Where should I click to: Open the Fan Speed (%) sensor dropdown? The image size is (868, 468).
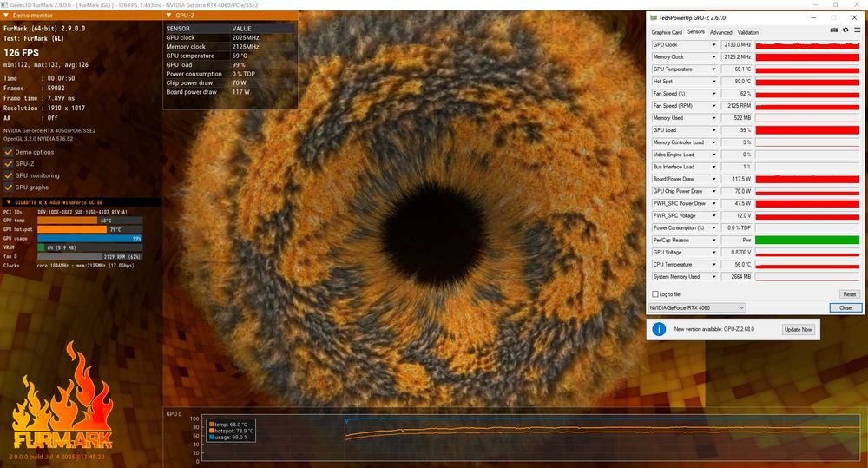pos(713,94)
